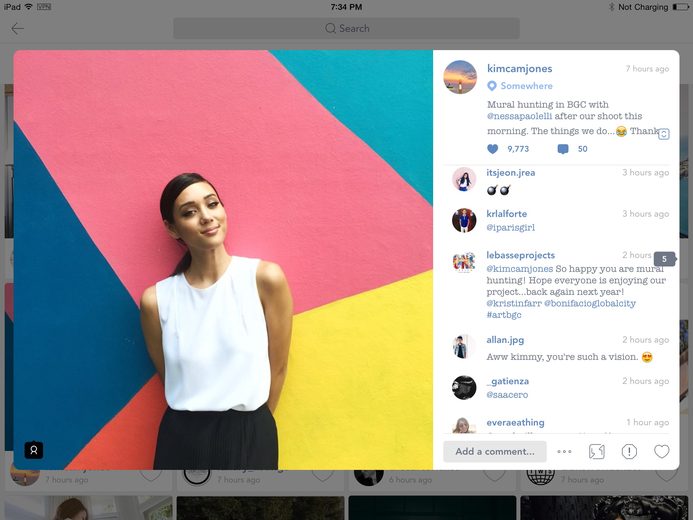Image resolution: width=693 pixels, height=520 pixels.
Task: Open krlalforte avatar
Action: pyautogui.click(x=464, y=220)
